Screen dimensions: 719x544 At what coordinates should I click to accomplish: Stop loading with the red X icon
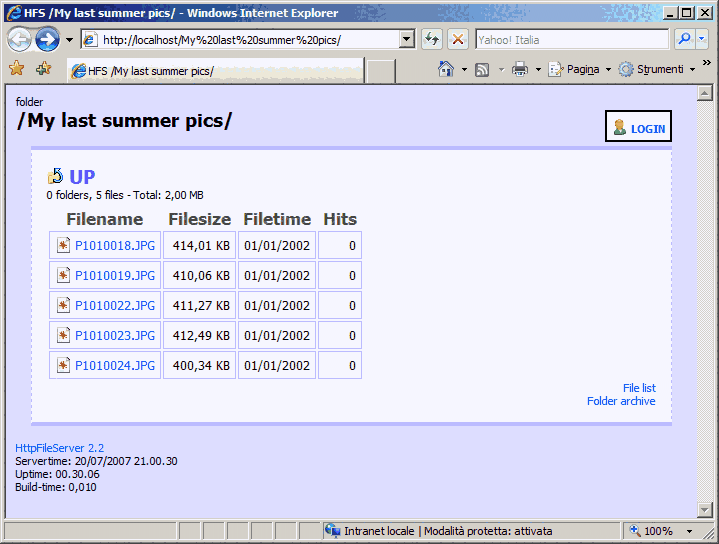click(x=458, y=39)
